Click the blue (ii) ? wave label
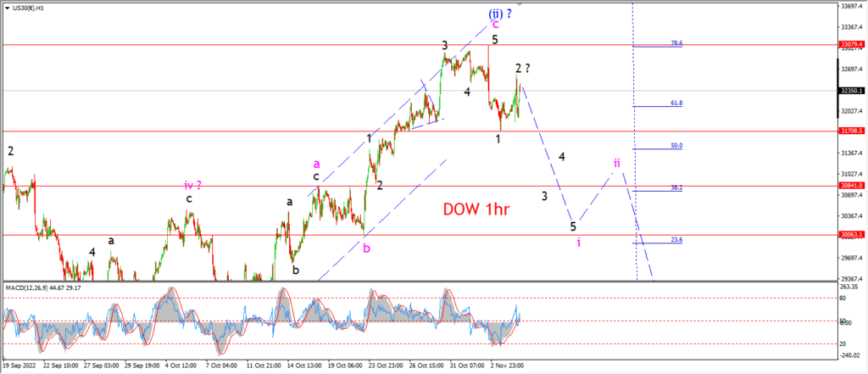868x374 pixels. 499,14
